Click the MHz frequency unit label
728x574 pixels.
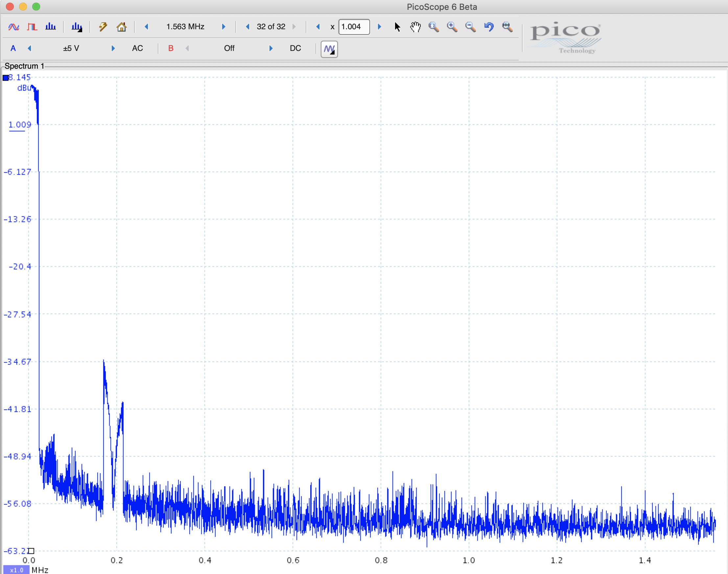tap(40, 570)
